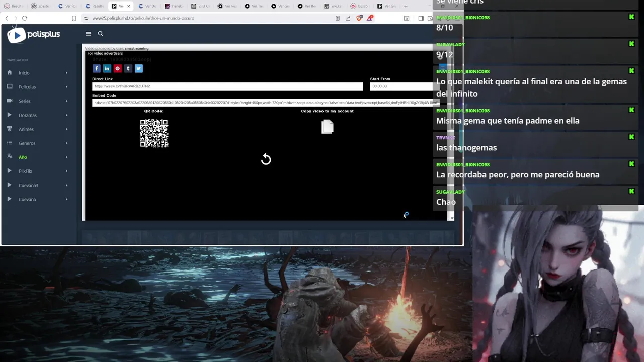Viewport: 644px width, 362px height.
Task: Click the 'las thanogemas' chat message
Action: pos(466,148)
